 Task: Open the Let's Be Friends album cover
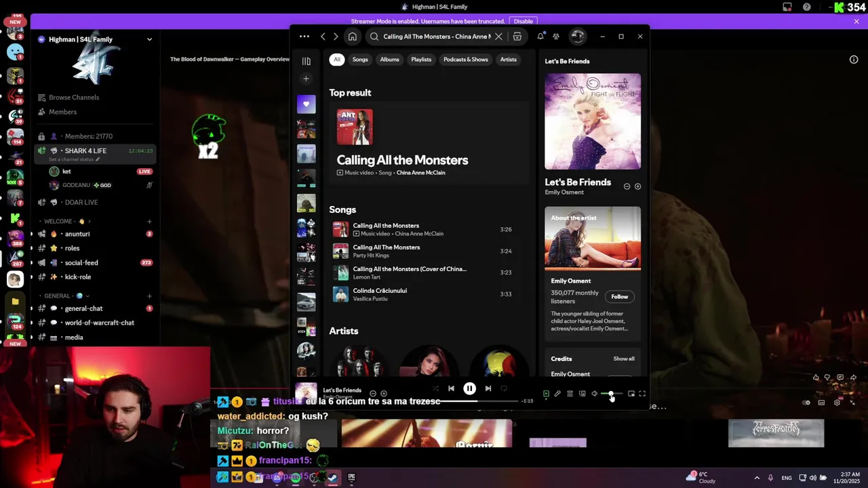pos(593,121)
